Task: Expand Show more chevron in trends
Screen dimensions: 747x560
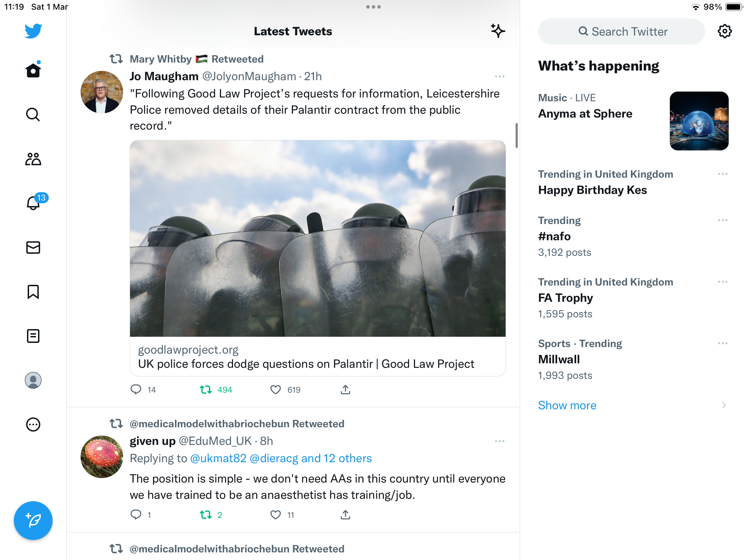Action: click(x=724, y=405)
